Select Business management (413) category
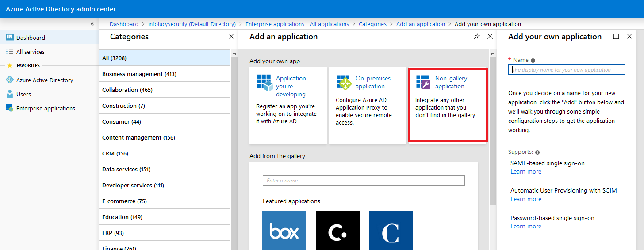The image size is (644, 250). pos(165,74)
